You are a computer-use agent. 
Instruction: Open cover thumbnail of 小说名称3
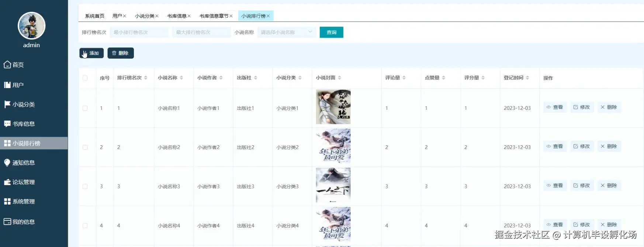click(x=333, y=185)
